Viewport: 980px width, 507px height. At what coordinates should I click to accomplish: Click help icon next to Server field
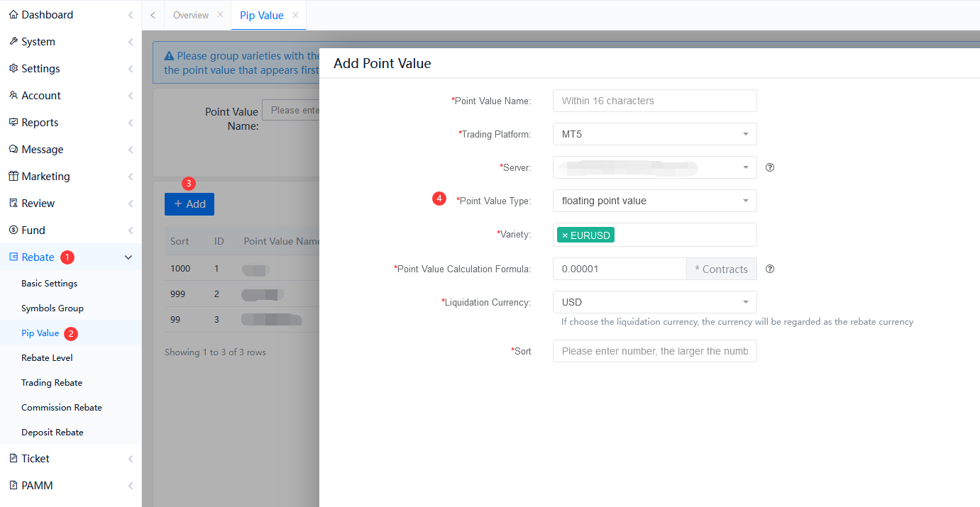coord(770,168)
